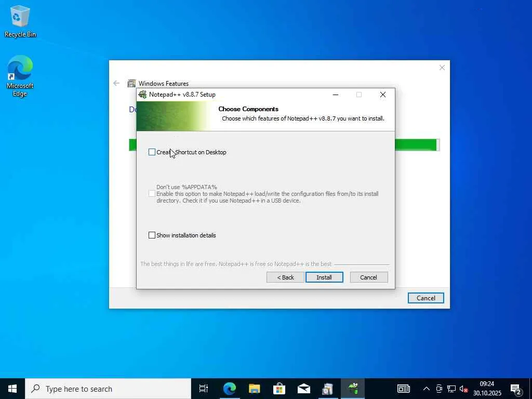
Task: Open the clock and date flyout
Action: [487, 389]
